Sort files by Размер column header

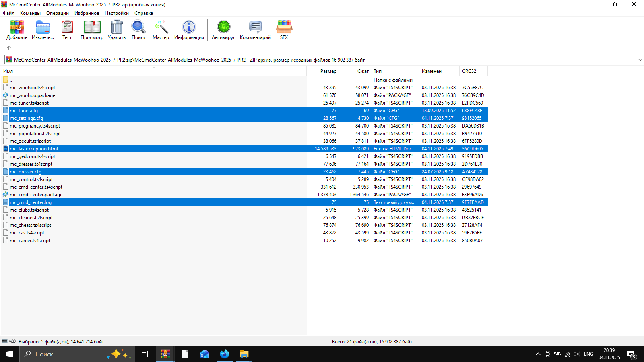pos(328,71)
